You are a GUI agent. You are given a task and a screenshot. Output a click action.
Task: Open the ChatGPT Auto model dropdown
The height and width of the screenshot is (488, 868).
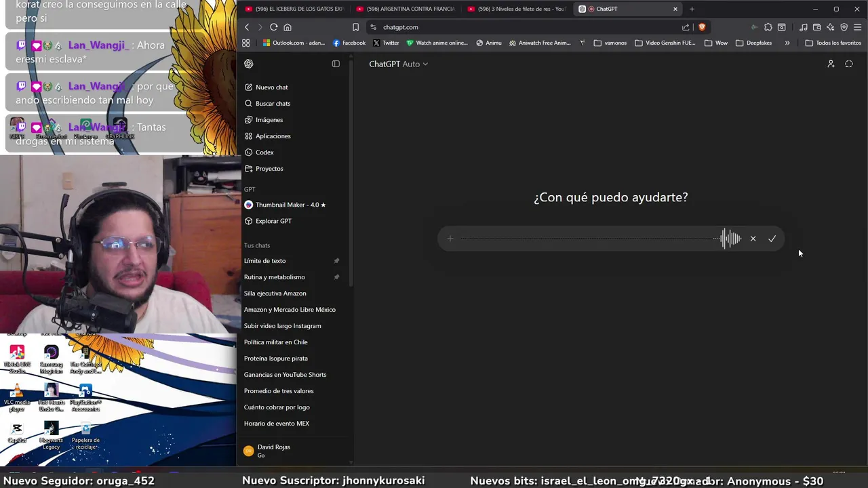pyautogui.click(x=399, y=64)
